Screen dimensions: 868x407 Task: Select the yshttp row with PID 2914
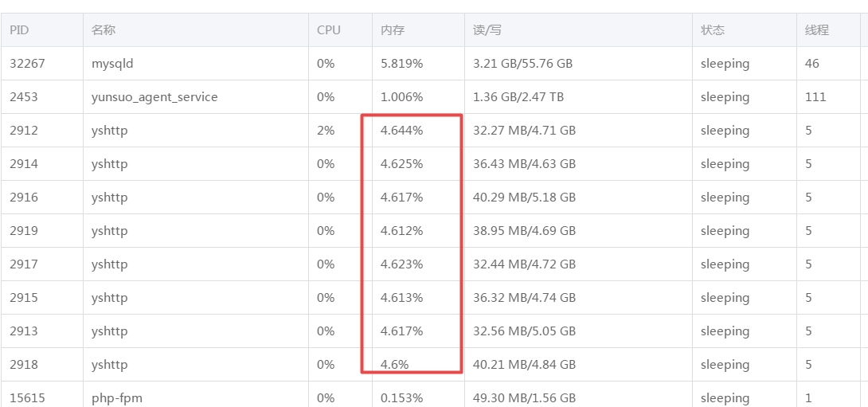click(x=109, y=164)
